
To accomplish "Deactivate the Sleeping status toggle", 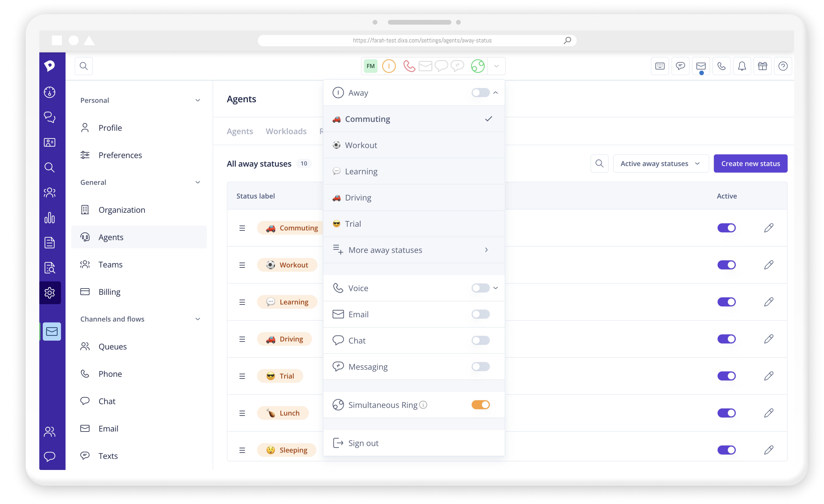I will click(x=726, y=450).
